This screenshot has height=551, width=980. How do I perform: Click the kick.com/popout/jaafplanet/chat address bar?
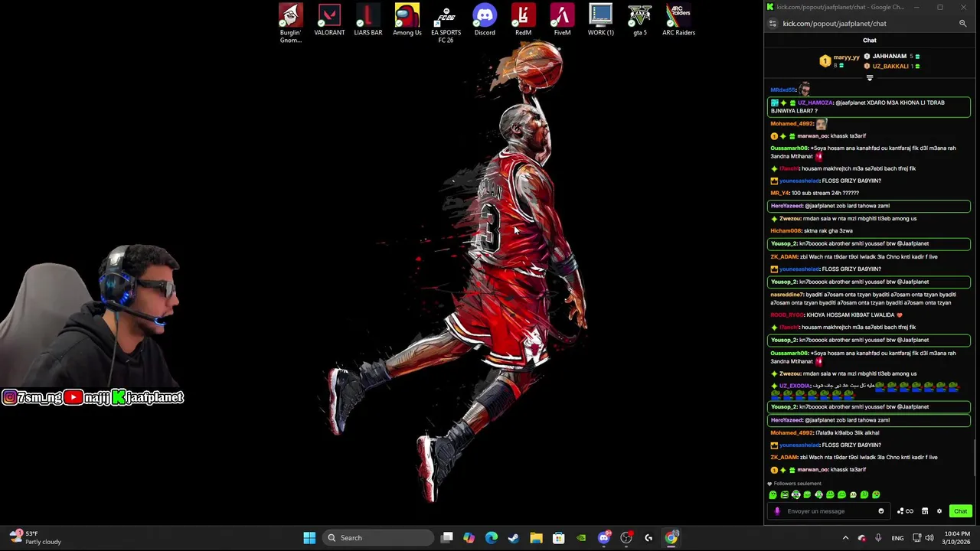coord(835,24)
